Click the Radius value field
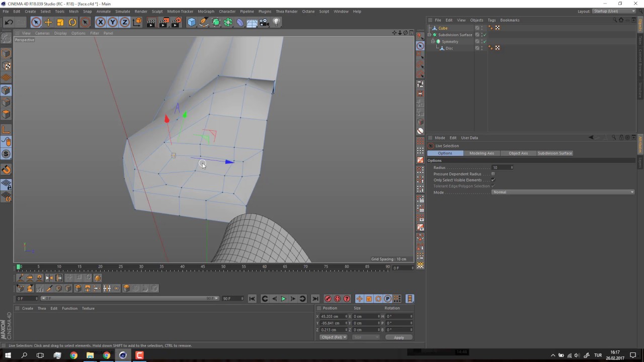 [x=501, y=167]
